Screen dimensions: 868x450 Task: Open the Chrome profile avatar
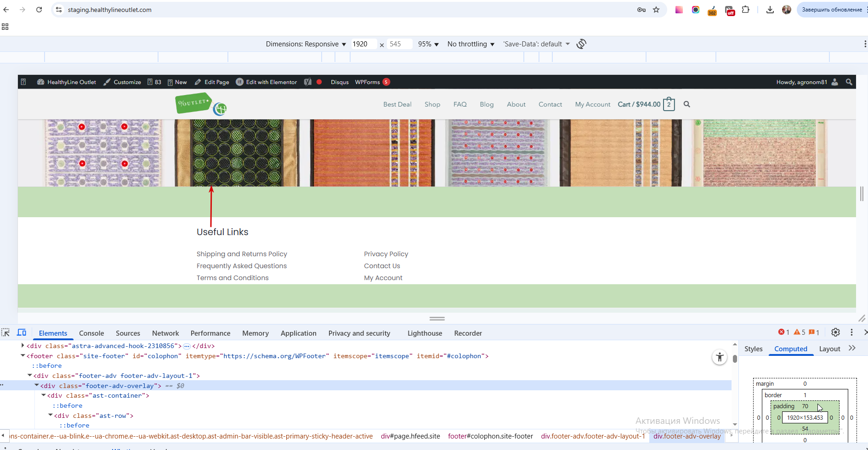tap(787, 10)
